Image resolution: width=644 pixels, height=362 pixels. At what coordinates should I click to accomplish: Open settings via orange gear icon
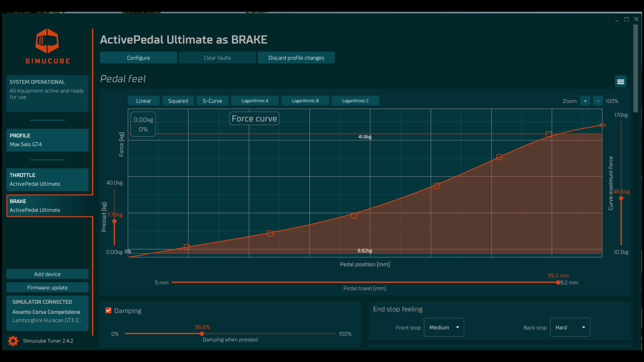click(13, 341)
